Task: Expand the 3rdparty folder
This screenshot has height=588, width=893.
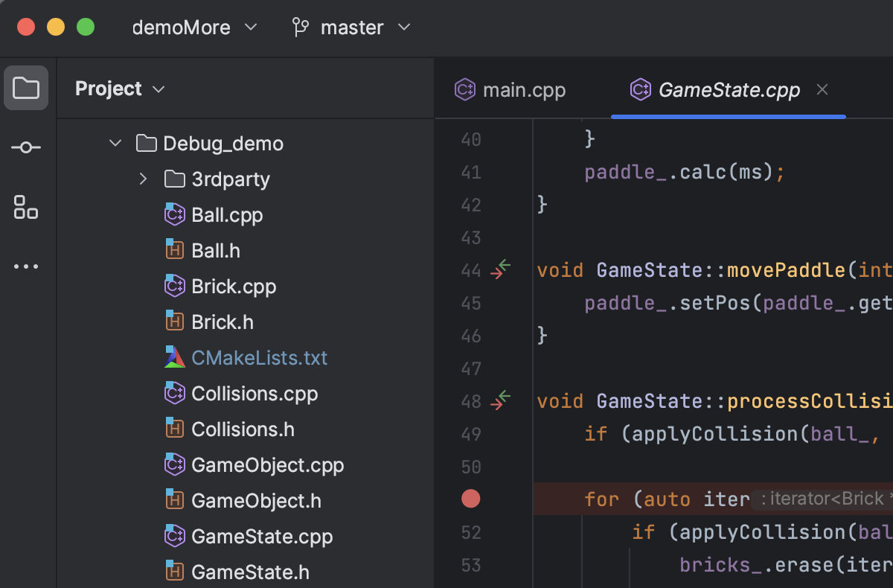Action: [144, 179]
